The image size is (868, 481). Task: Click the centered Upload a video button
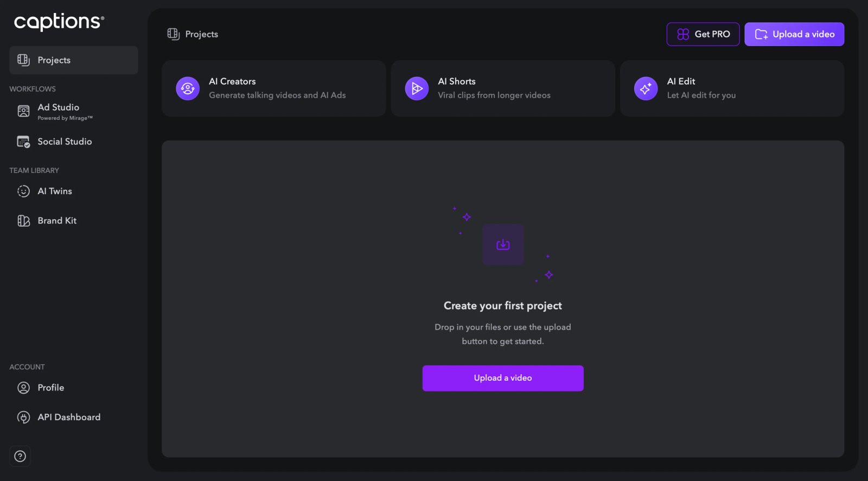coord(503,378)
